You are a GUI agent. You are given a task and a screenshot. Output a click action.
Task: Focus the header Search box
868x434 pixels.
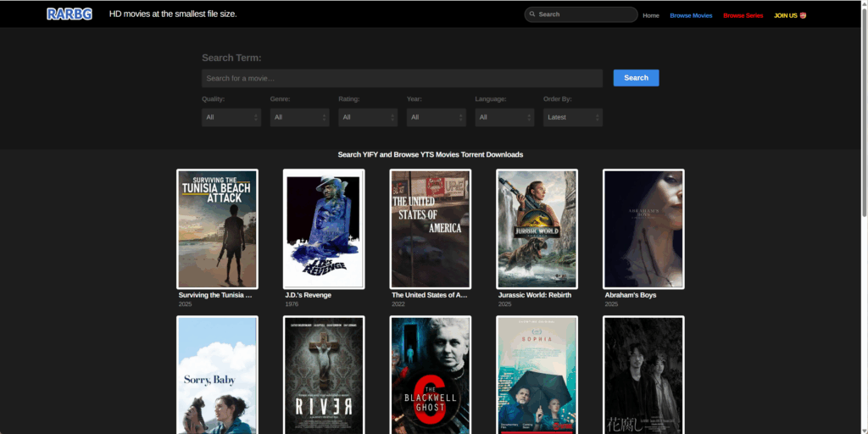(581, 14)
